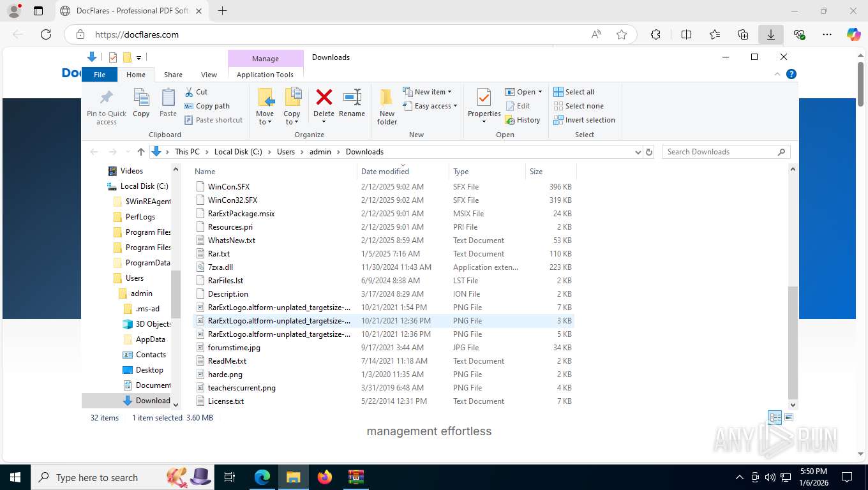This screenshot has width=868, height=490.
Task: Pin selected item to Quick access
Action: pyautogui.click(x=107, y=107)
